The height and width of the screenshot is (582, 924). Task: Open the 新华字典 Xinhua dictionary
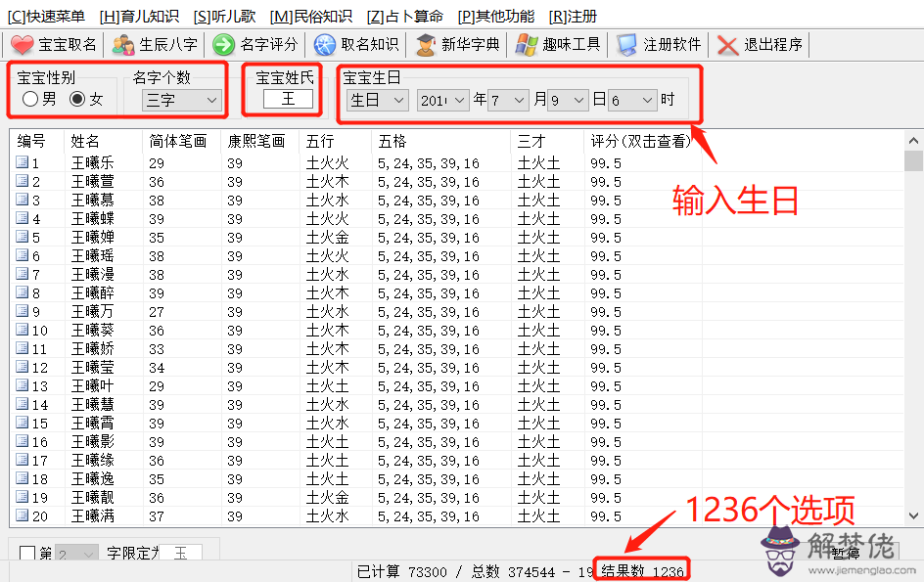(x=457, y=43)
